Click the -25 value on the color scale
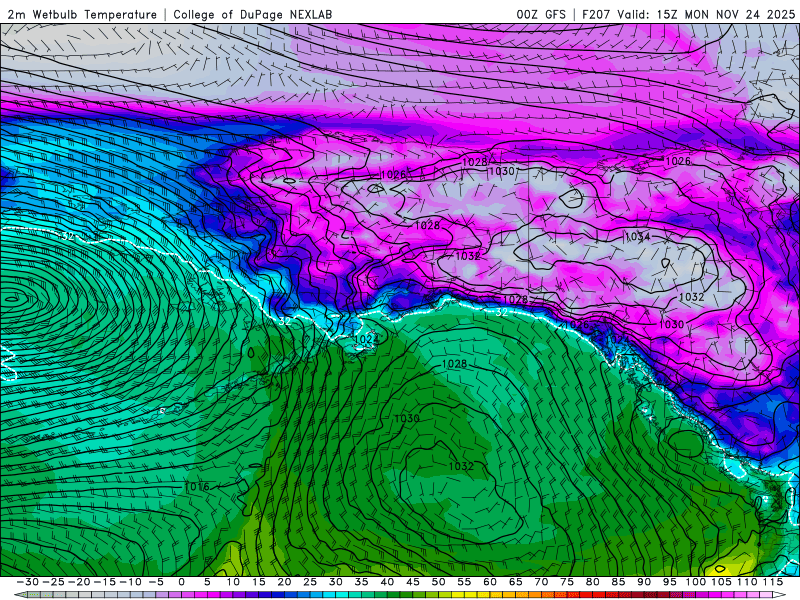 point(53,582)
